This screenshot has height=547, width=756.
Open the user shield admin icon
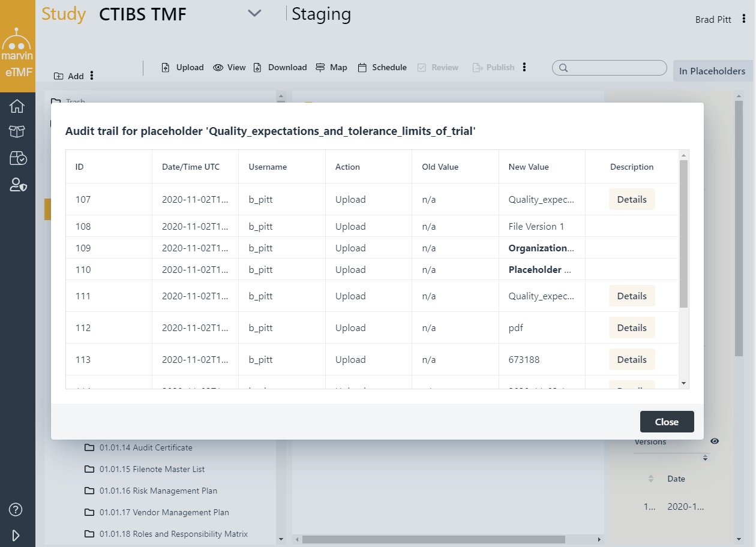pyautogui.click(x=17, y=185)
